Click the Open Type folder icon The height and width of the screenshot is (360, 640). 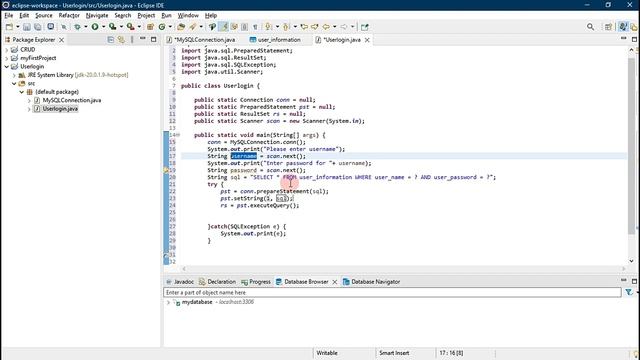click(181, 27)
